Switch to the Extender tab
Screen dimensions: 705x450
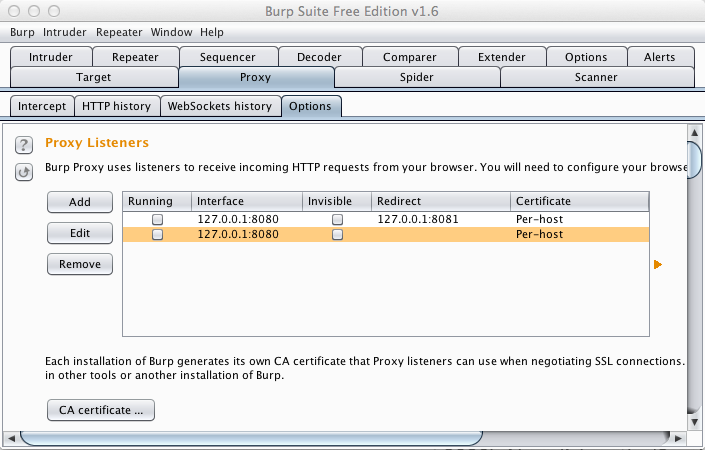point(502,57)
